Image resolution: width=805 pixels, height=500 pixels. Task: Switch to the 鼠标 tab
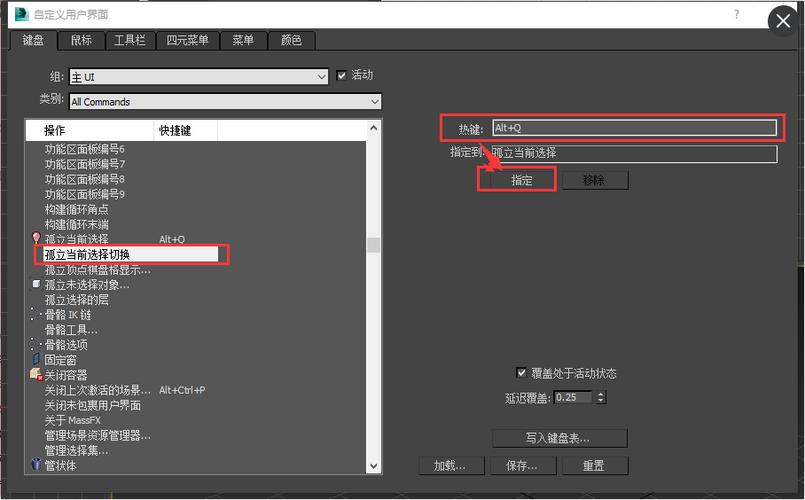81,40
